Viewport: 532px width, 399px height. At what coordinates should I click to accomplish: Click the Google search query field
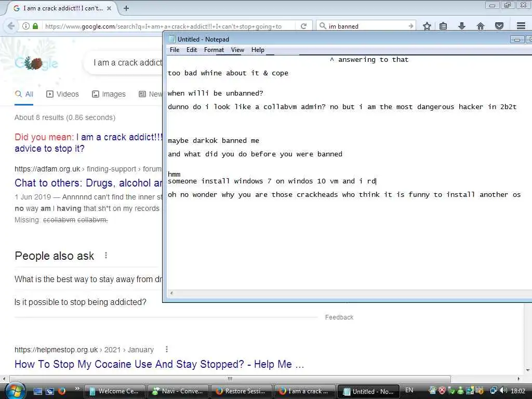pos(128,63)
